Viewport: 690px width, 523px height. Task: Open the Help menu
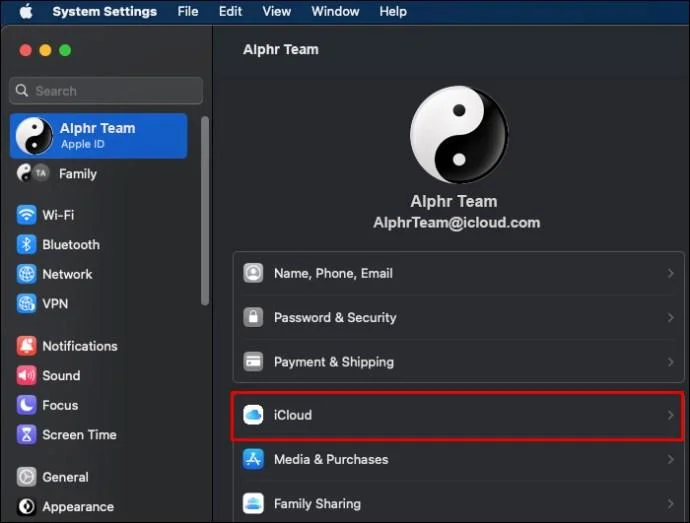pos(393,11)
